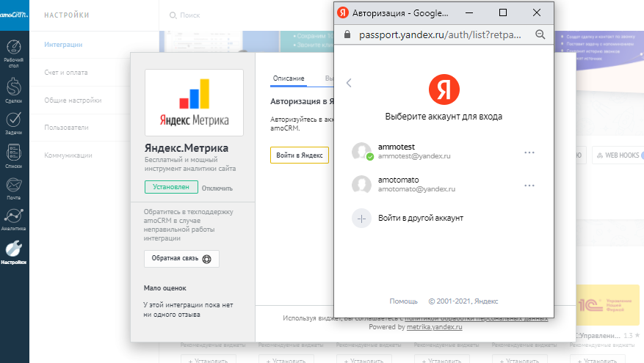
Task: Click the 1C integration card thumbnail
Action: tap(607, 305)
